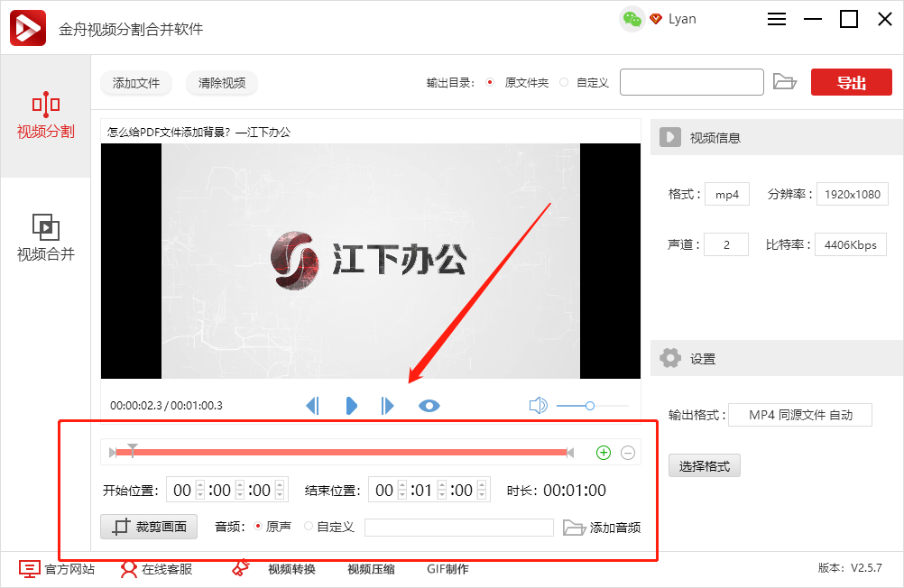Click the 裁剪画面 crop button
Image resolution: width=904 pixels, height=588 pixels.
pos(149,527)
